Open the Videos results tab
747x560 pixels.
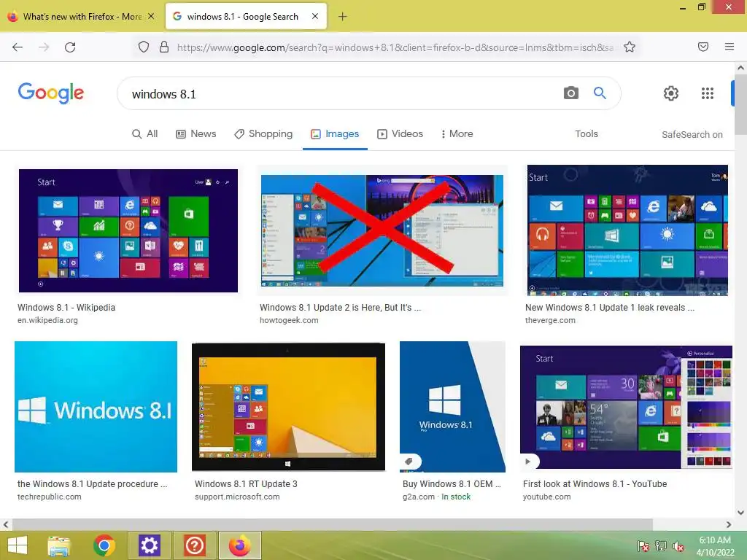400,134
